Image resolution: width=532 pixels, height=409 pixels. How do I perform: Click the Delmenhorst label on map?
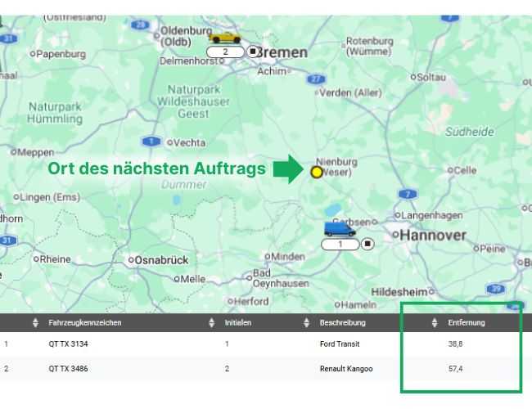pos(189,61)
